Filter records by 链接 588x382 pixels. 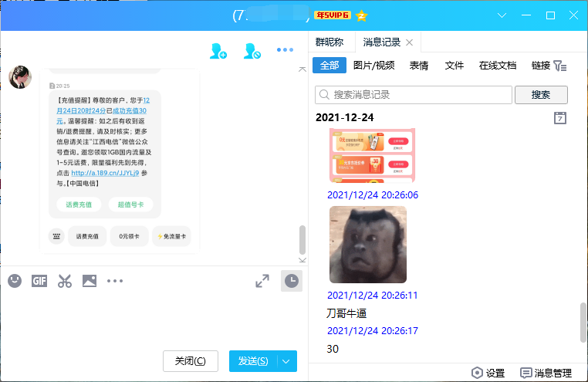pos(540,66)
